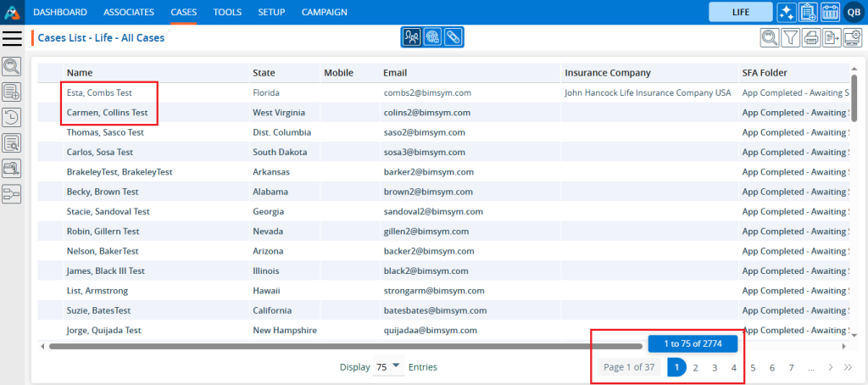
Task: Select the family group view icon
Action: pos(411,37)
